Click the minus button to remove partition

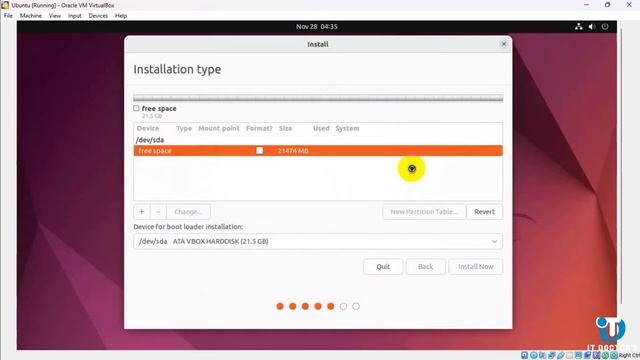click(x=158, y=212)
